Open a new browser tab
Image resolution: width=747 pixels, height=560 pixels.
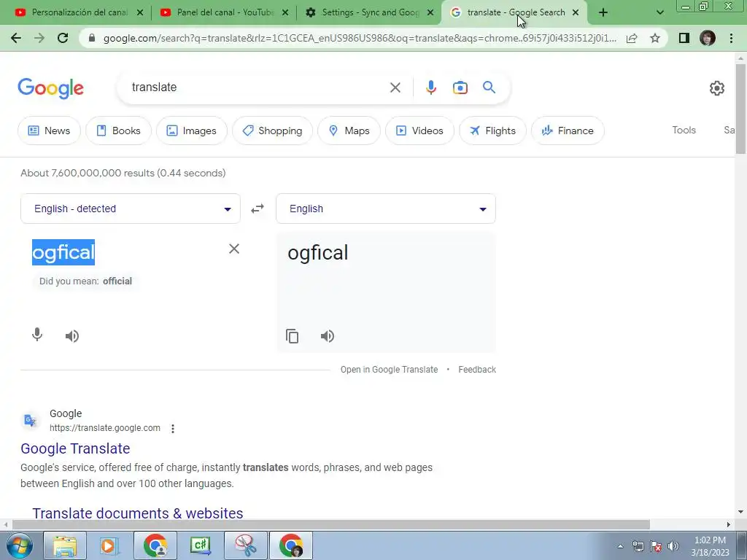pyautogui.click(x=603, y=12)
